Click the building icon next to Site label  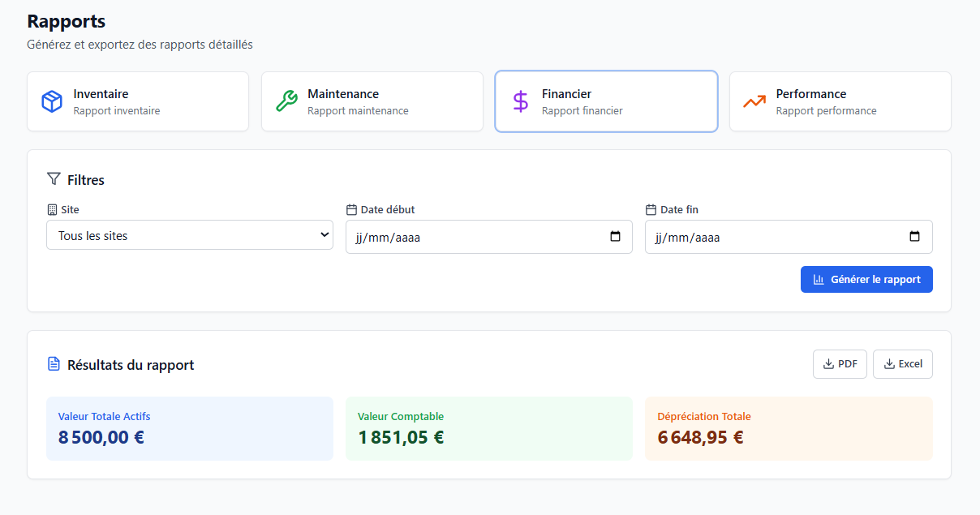pos(53,209)
